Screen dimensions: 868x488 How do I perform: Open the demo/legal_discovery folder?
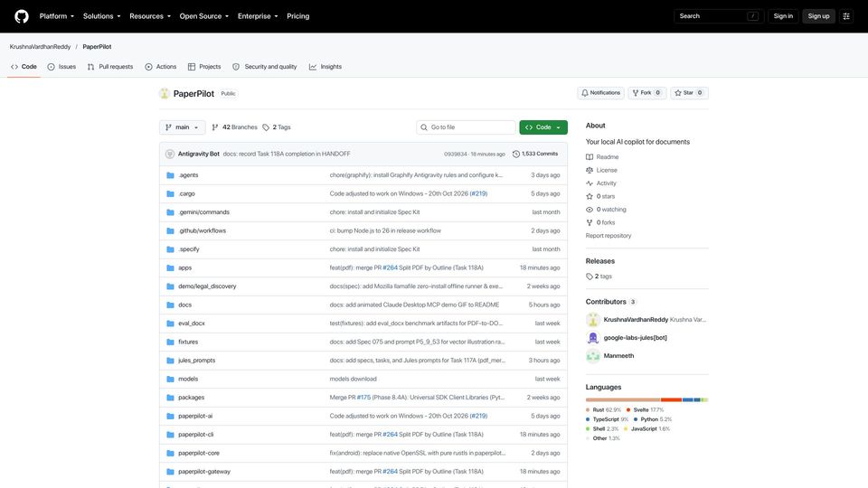click(207, 286)
